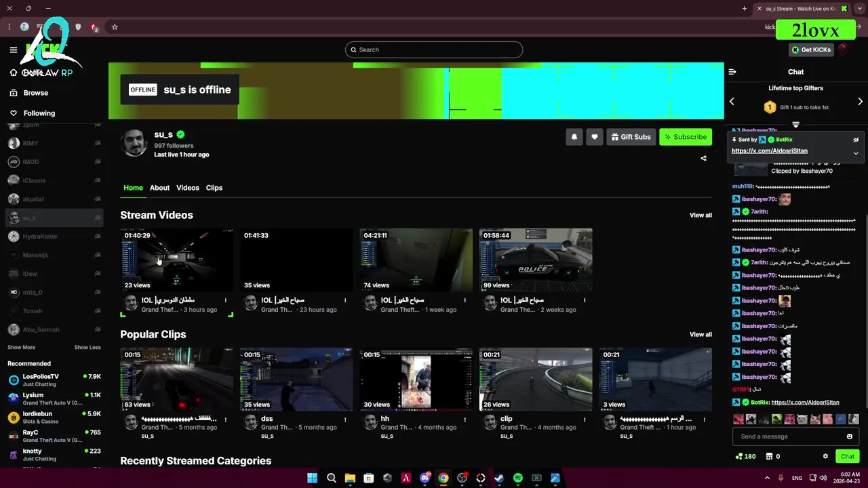
Task: Open options for the 01:41:33 video
Action: coord(345,300)
